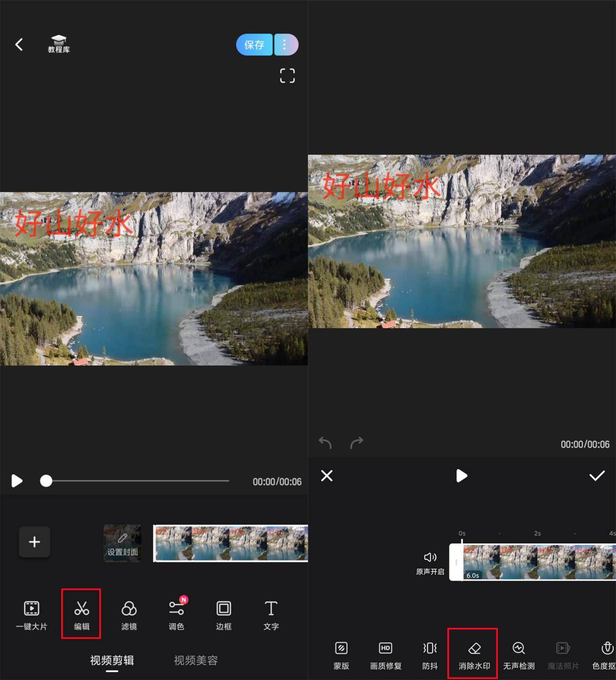616x680 pixels.
Task: Select the 蒙版 mask tool
Action: click(341, 654)
